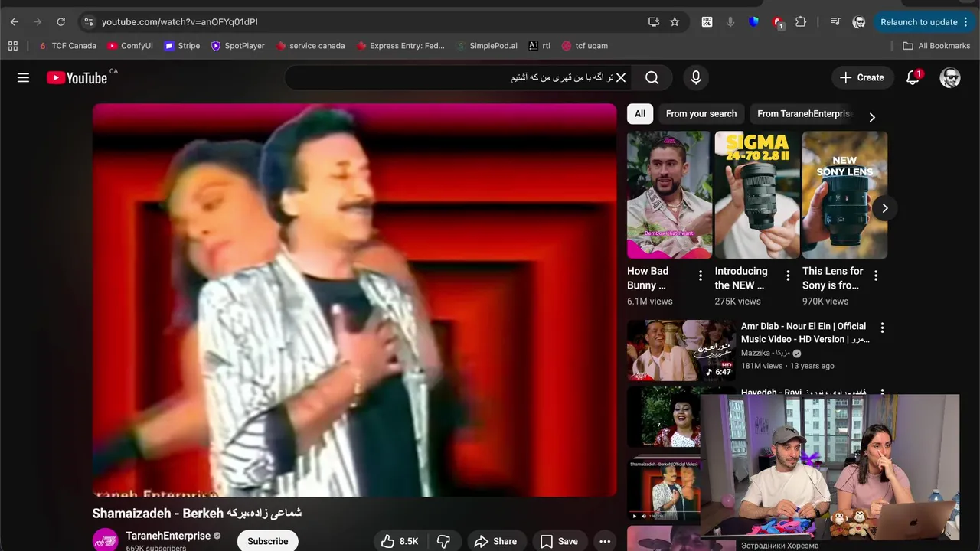Open TaranehEnterprise channel name link
The height and width of the screenshot is (551, 980).
(168, 536)
